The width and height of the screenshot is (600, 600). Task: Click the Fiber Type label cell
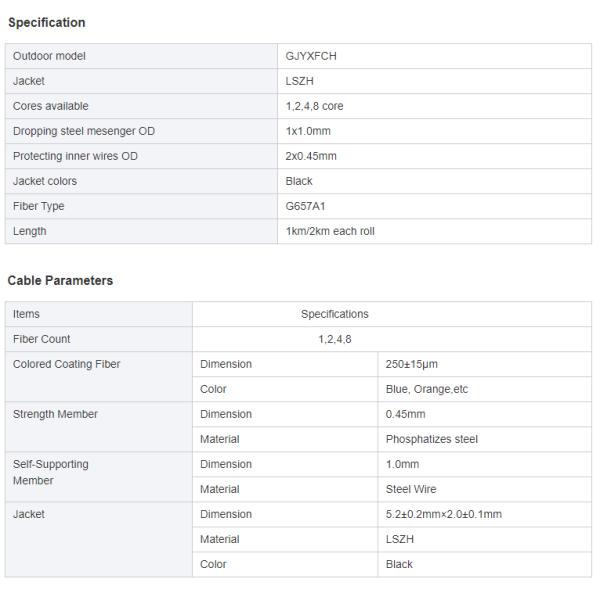click(x=38, y=206)
